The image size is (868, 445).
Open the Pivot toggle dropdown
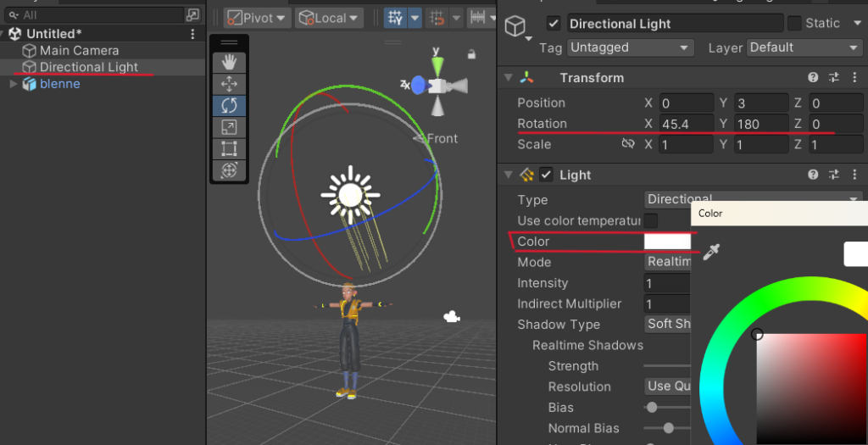(258, 18)
